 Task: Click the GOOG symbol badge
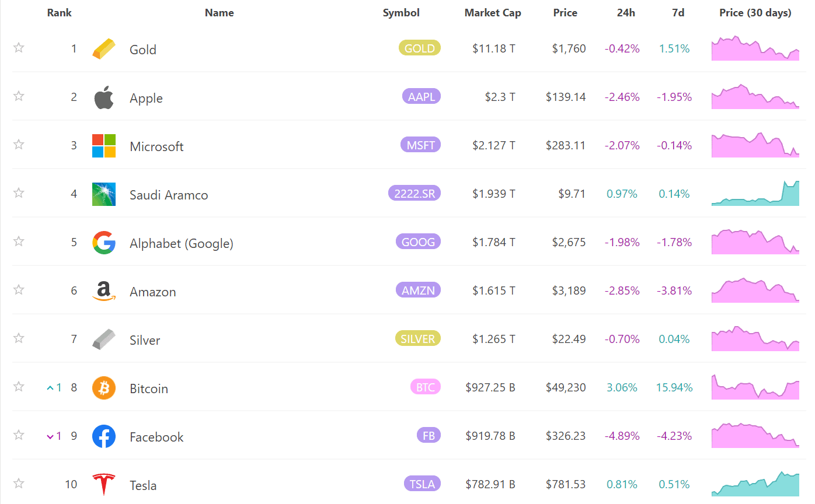pos(418,242)
